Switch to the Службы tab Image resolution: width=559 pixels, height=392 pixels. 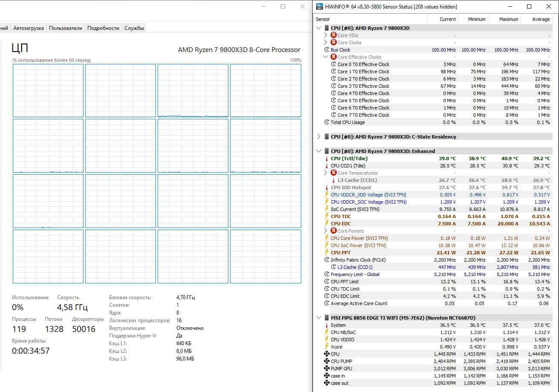point(134,28)
